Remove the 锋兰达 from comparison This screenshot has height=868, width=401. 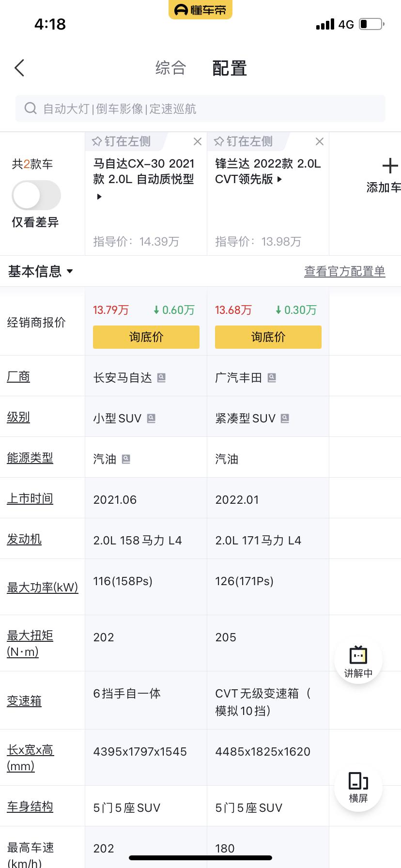pyautogui.click(x=319, y=141)
